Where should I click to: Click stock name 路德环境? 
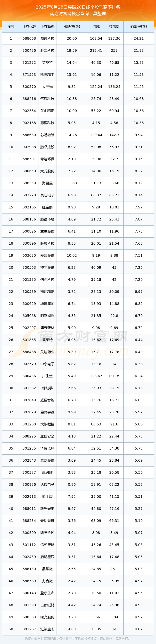pos(47,219)
